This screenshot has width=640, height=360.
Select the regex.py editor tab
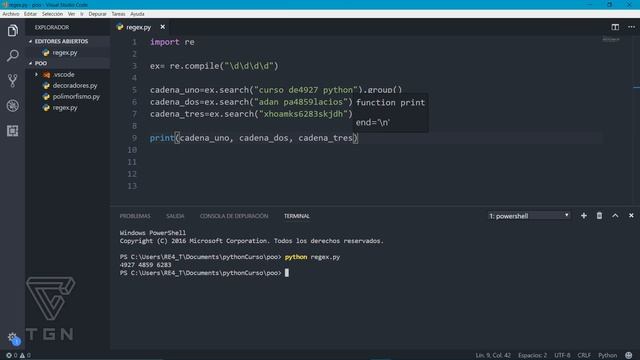[x=139, y=27]
